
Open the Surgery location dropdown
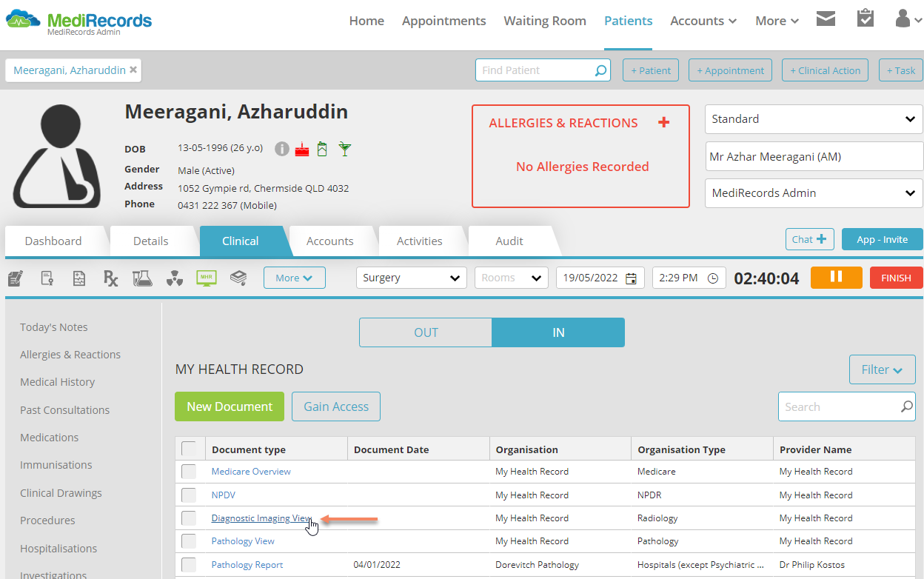(x=412, y=278)
